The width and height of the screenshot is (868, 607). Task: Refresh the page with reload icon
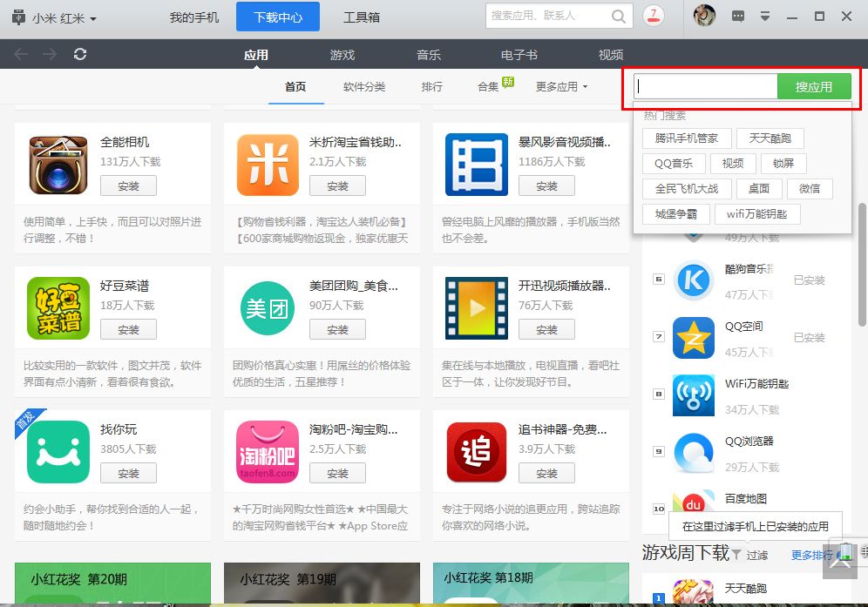tap(80, 54)
